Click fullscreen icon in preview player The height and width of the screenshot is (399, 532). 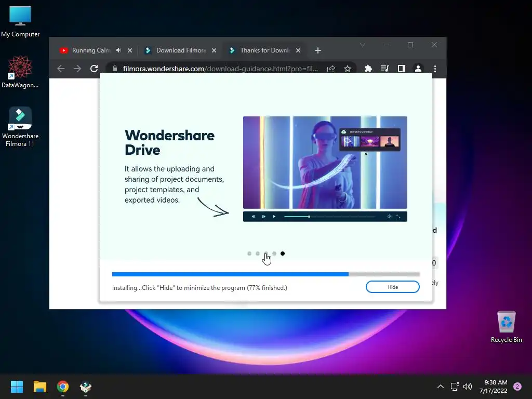(398, 217)
